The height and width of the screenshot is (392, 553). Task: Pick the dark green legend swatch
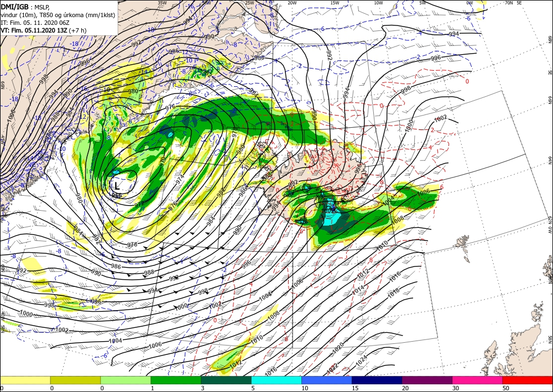[x=226, y=380]
